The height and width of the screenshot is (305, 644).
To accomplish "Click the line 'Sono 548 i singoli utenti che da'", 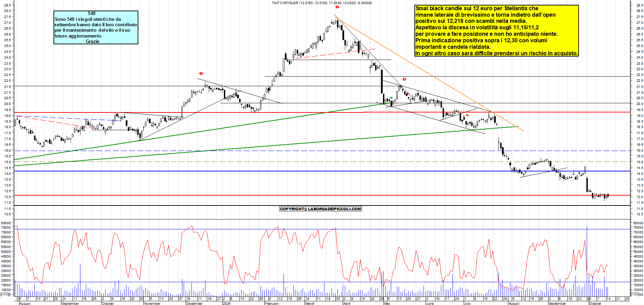I will coord(88,19).
